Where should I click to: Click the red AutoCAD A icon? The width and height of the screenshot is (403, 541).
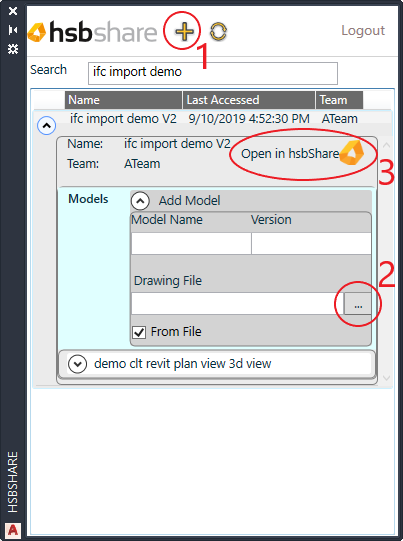pyautogui.click(x=13, y=530)
